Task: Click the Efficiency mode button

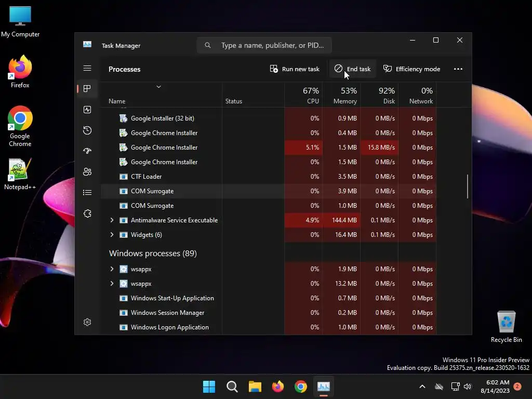Action: pyautogui.click(x=411, y=69)
